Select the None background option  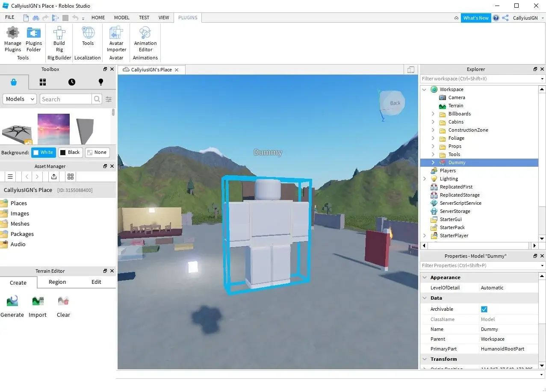[97, 152]
